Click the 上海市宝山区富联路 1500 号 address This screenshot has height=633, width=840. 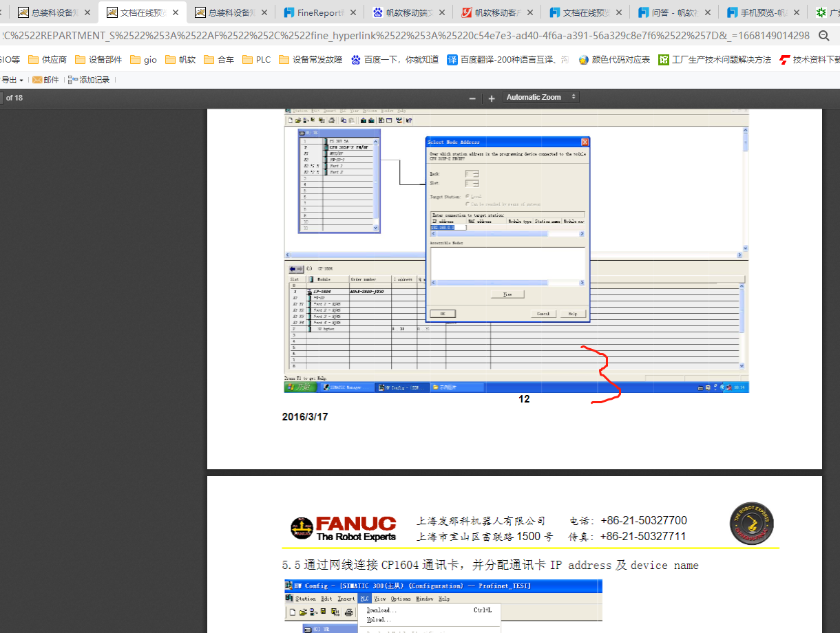pyautogui.click(x=485, y=537)
